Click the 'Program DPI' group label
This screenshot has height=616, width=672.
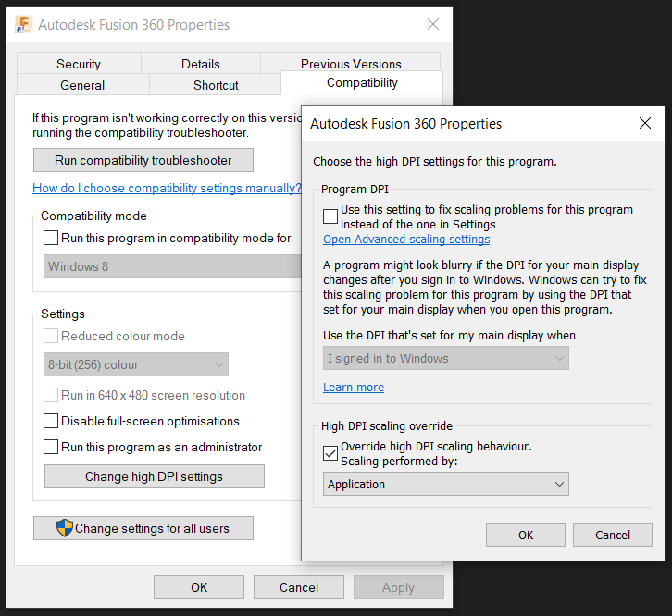coord(355,190)
